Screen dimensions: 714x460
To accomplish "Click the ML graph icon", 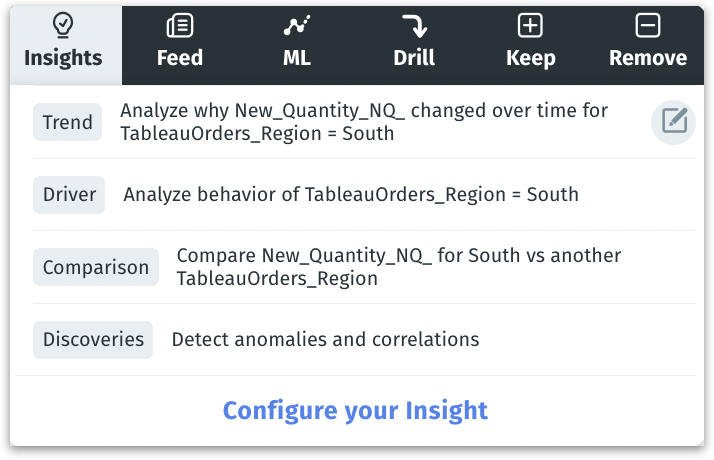I will pos(296,25).
